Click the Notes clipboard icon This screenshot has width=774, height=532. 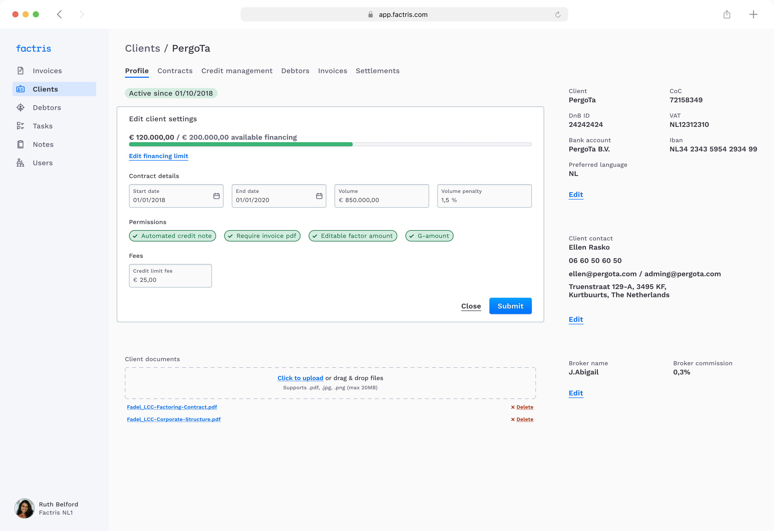(x=20, y=144)
